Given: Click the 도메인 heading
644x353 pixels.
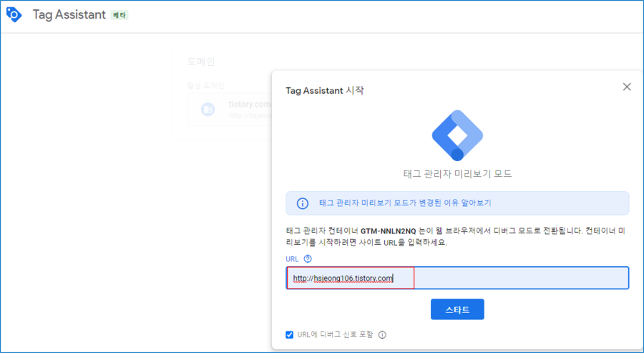Looking at the screenshot, I should [201, 62].
